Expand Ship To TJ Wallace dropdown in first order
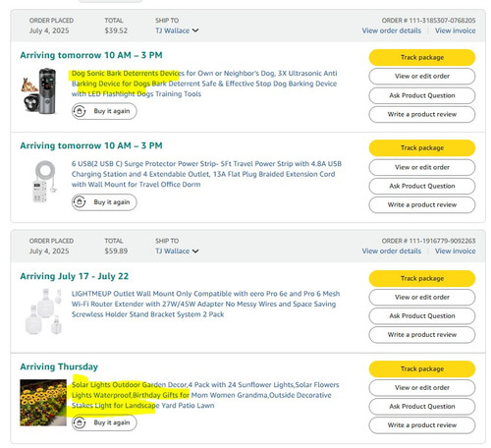 pos(177,30)
